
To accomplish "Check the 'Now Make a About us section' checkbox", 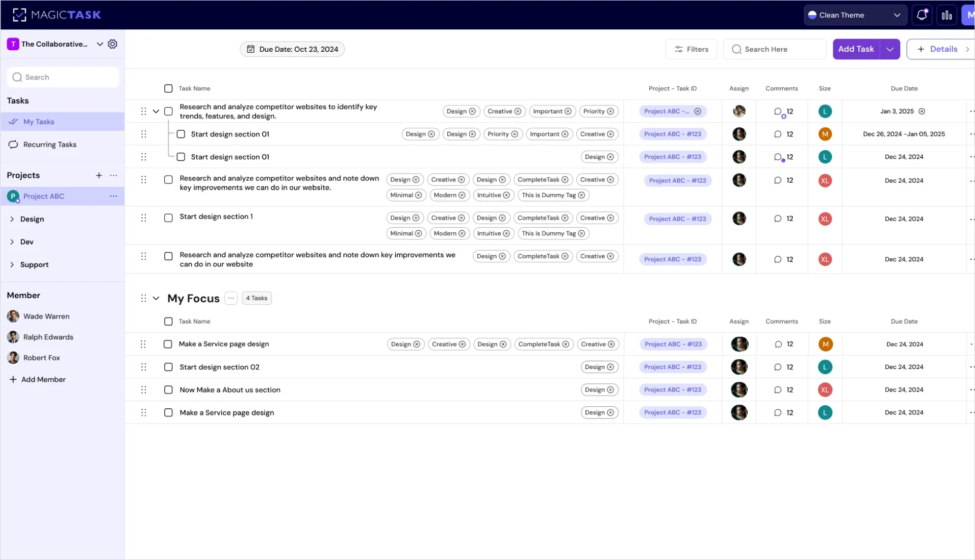I will click(x=168, y=390).
